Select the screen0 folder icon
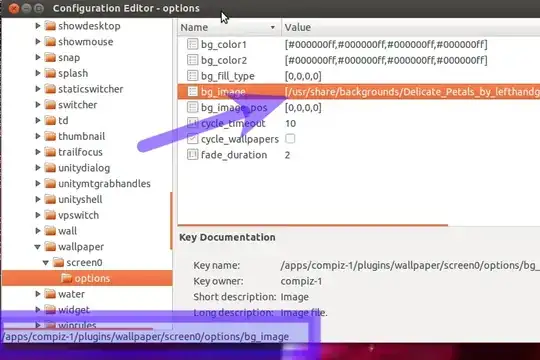Screen dimensions: 540x360 click(x=59, y=263)
